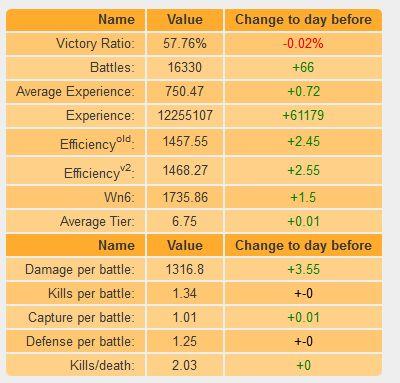
Task: Select the Damage per battle value 1316.8
Action: click(185, 269)
